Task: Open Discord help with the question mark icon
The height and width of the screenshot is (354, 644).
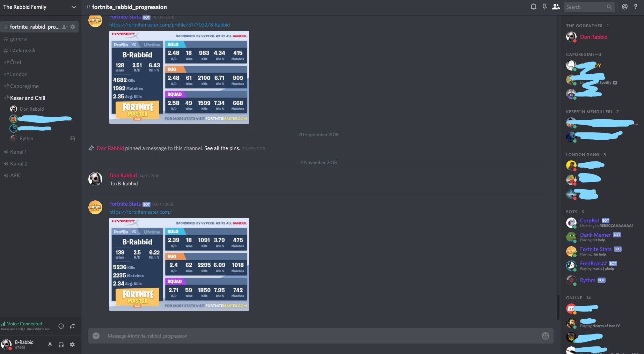Action: pyautogui.click(x=636, y=6)
